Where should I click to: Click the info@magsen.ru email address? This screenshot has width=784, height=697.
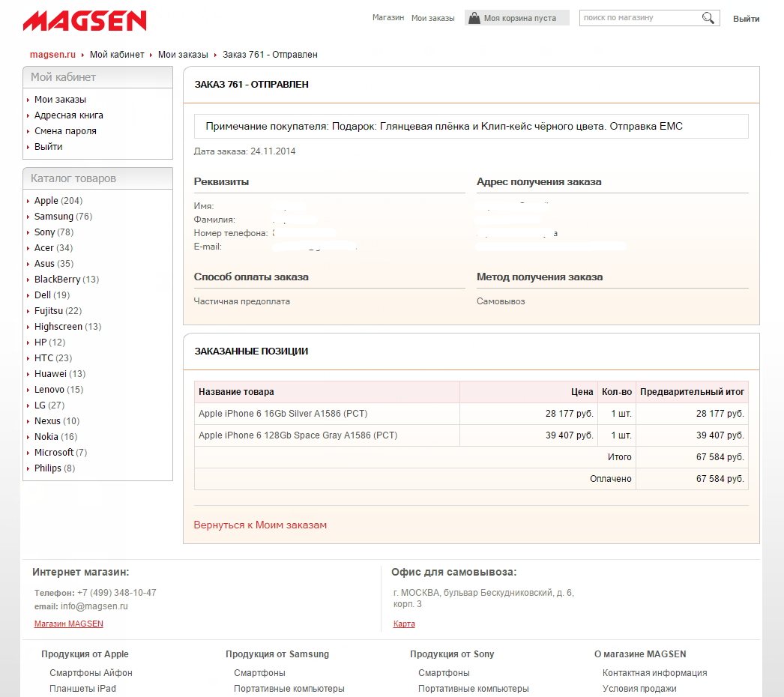[x=94, y=606]
